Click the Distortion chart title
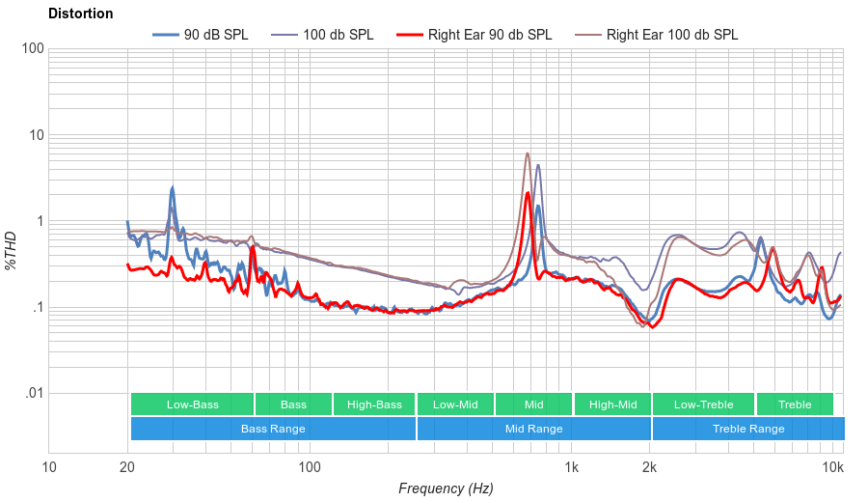 (80, 14)
